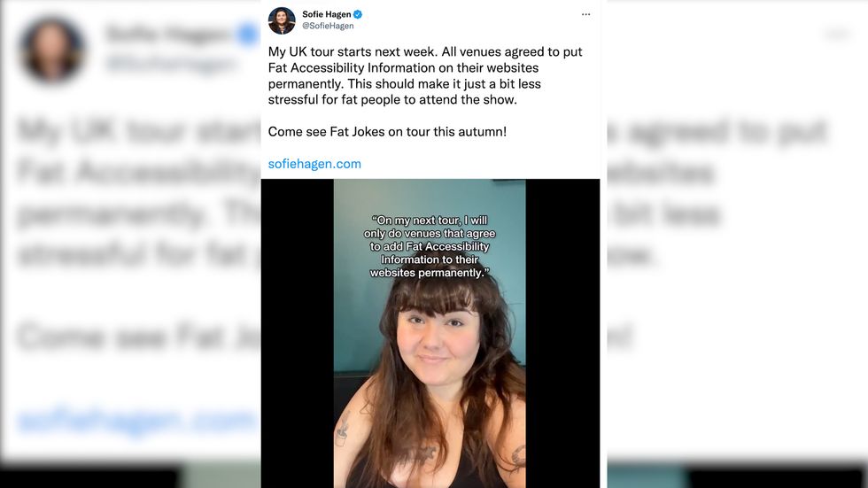Click the large blurred avatar in background
Viewport: 868px width, 488px height.
(51, 50)
